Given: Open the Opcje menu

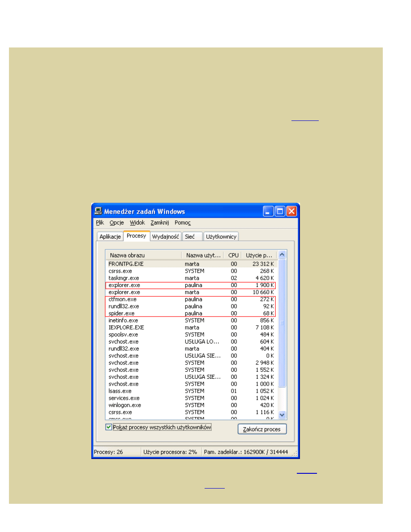Looking at the screenshot, I should (116, 223).
